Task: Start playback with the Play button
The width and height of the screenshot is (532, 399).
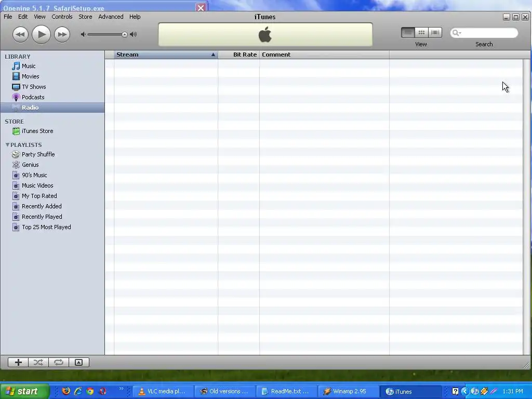Action: click(42, 34)
